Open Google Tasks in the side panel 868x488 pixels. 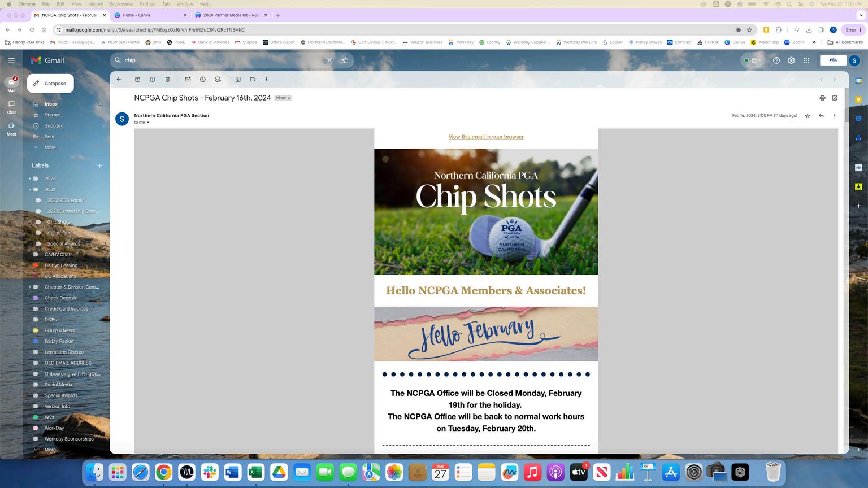click(x=858, y=119)
